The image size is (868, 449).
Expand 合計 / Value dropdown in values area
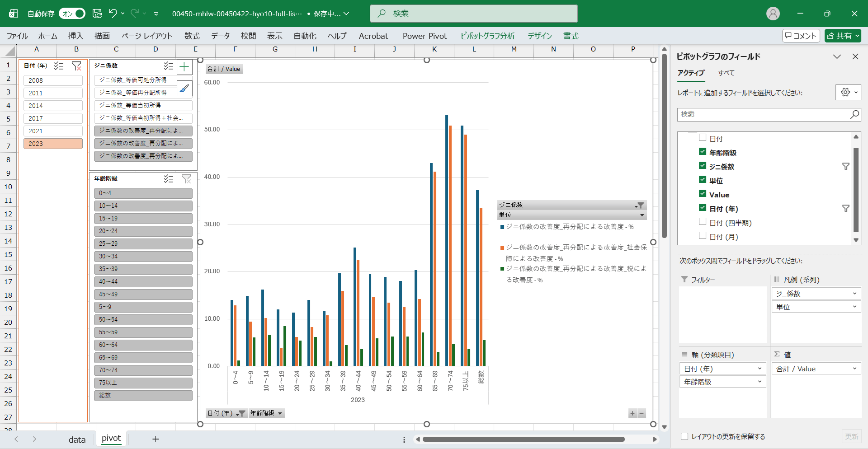pyautogui.click(x=854, y=369)
